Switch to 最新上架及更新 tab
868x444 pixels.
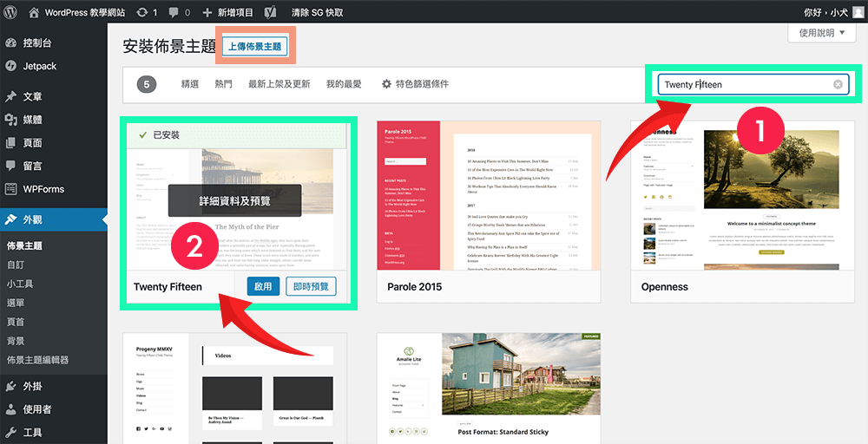tap(279, 84)
